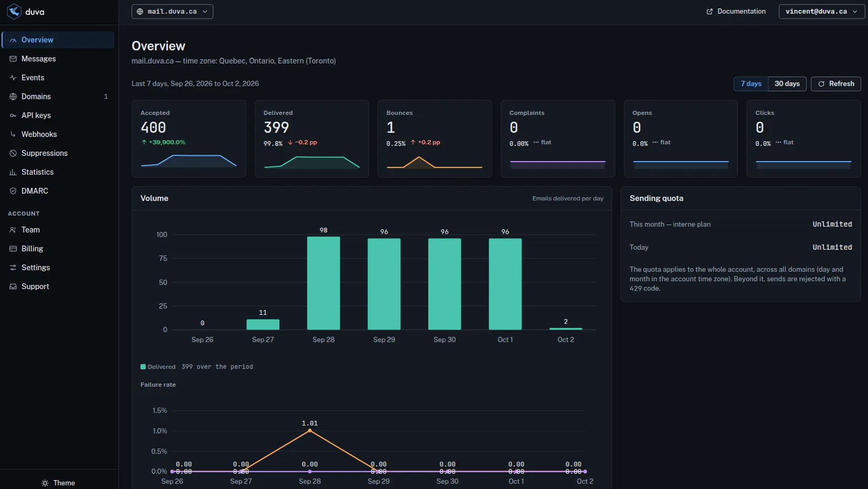
Task: Click the Sep 27 bar showing 11
Action: coord(263,325)
